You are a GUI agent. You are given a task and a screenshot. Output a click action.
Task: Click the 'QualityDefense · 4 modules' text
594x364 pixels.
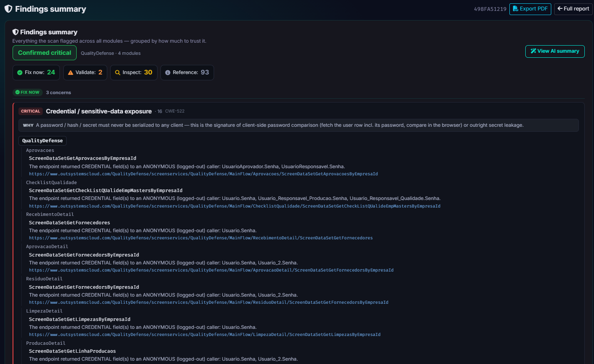tap(111, 53)
